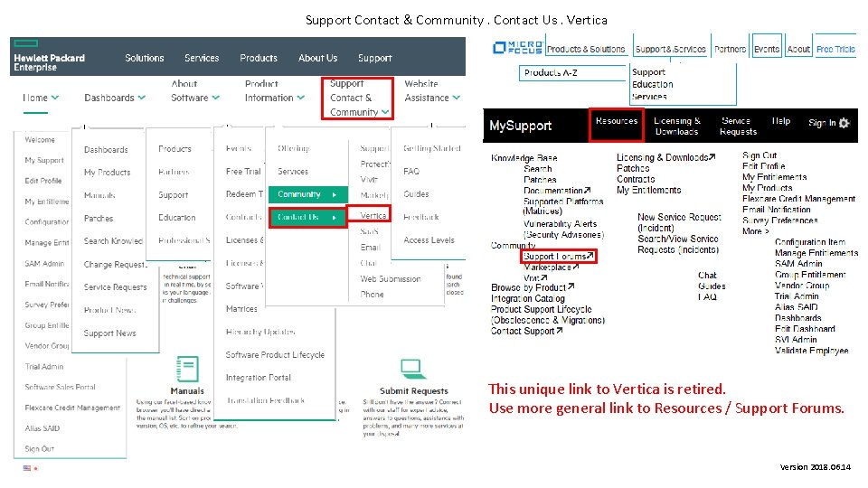Viewport: 868px width, 488px height.
Task: Click Integration Portal item
Action: [x=258, y=378]
